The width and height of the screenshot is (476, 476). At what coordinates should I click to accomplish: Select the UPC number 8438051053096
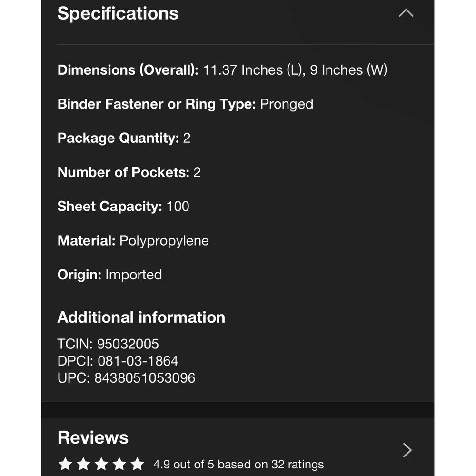[145, 378]
